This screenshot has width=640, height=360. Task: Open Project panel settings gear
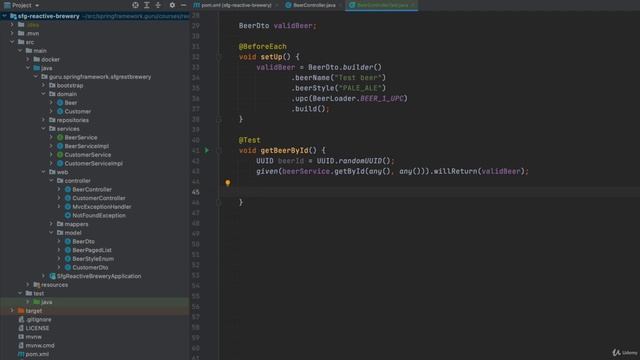click(x=172, y=5)
